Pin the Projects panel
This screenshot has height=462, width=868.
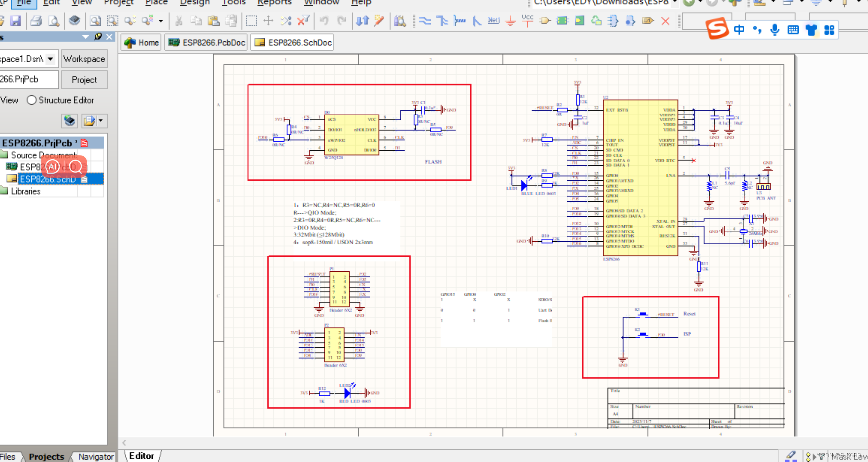(x=98, y=37)
